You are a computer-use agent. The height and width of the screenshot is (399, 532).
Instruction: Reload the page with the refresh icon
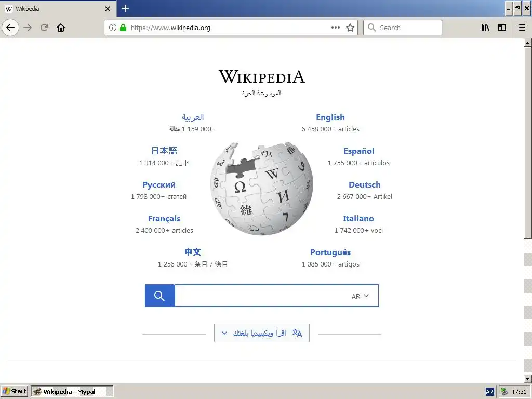44,28
